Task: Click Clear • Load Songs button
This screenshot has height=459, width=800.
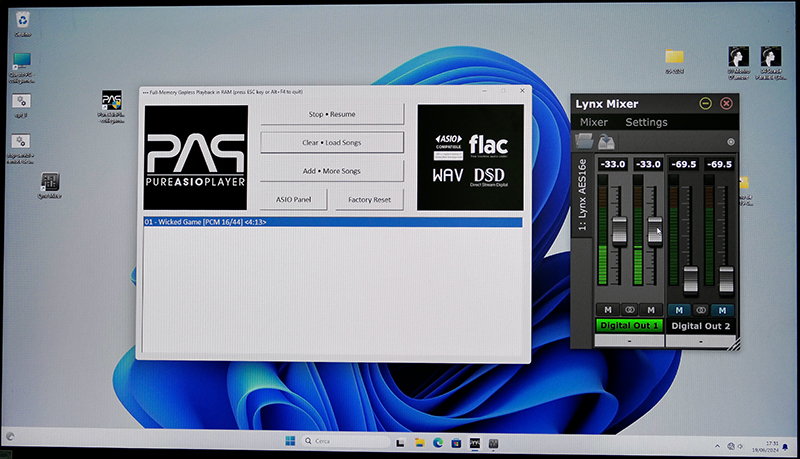Action: click(332, 142)
